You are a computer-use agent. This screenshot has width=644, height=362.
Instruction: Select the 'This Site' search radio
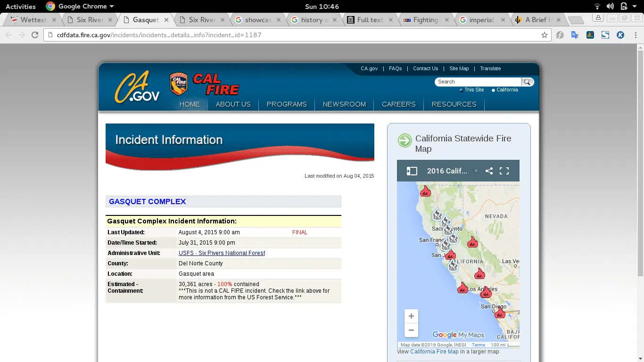click(x=461, y=90)
